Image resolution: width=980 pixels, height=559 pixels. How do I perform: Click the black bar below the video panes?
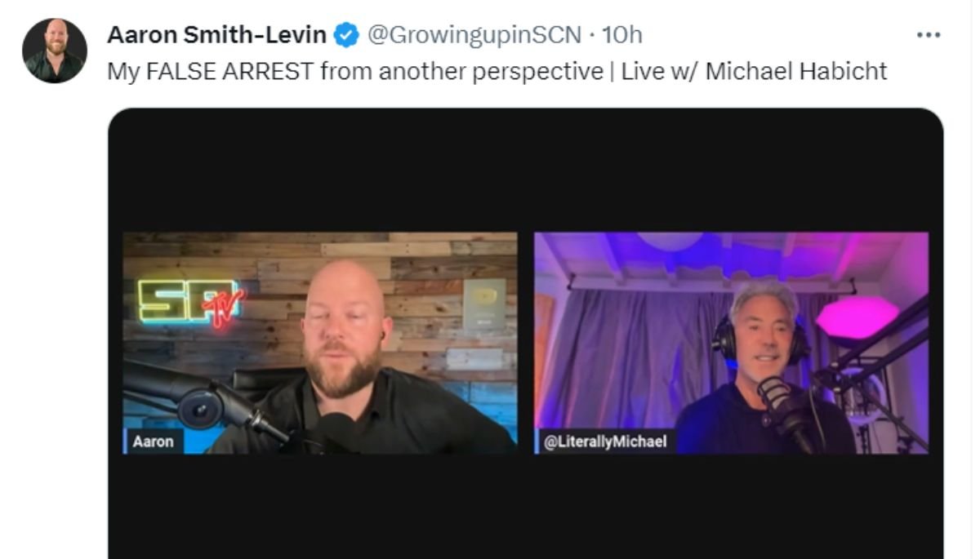coord(526,506)
